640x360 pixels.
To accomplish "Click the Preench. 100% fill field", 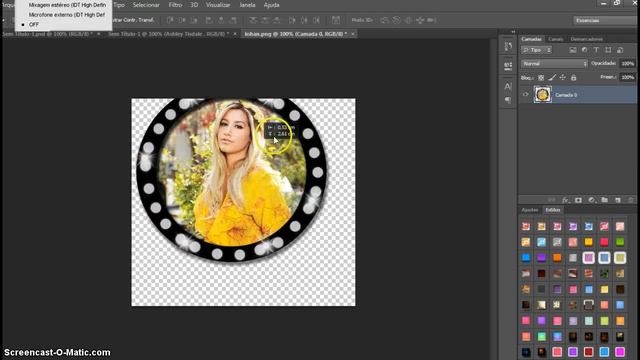I will click(627, 77).
